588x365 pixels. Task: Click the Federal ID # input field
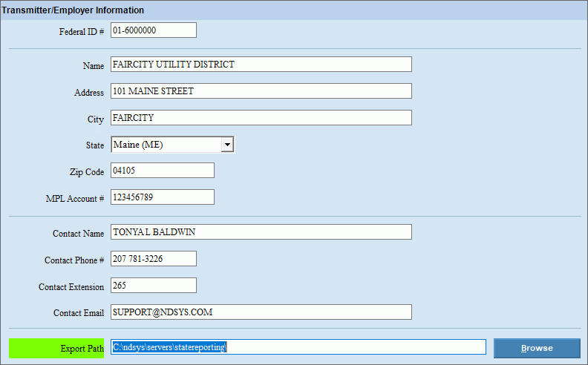(153, 30)
